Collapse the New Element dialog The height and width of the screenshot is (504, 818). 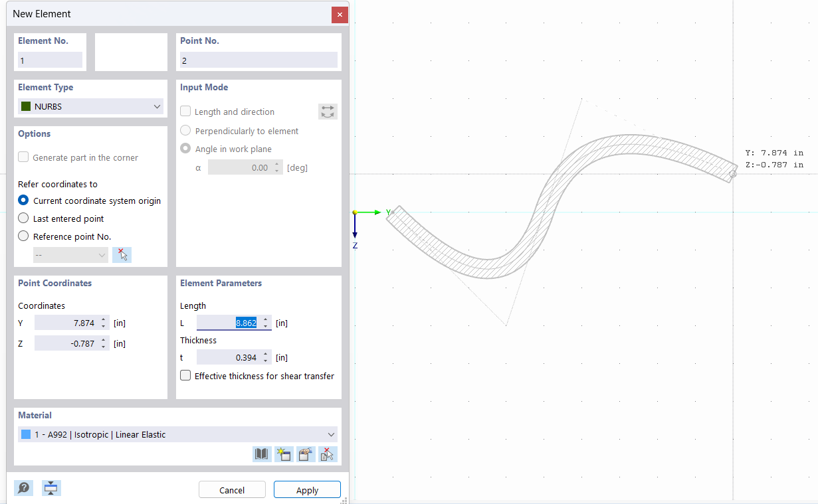tap(51, 487)
